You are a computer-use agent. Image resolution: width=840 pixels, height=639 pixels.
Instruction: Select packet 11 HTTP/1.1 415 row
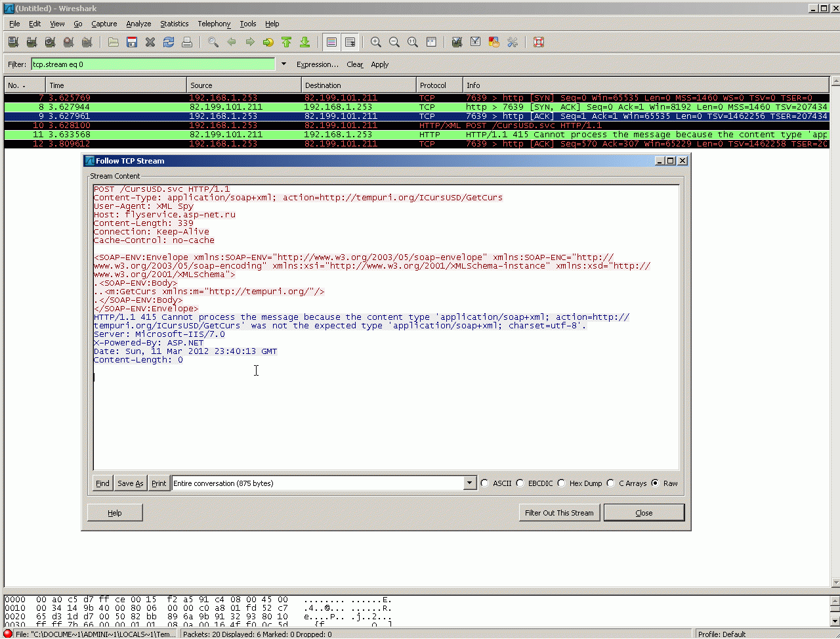pyautogui.click(x=417, y=135)
